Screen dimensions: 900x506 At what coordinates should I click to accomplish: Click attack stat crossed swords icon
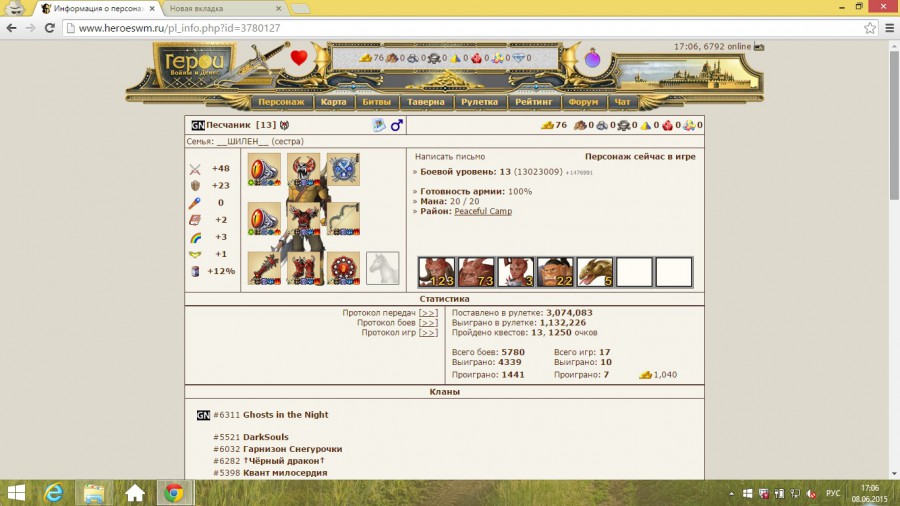(x=195, y=169)
